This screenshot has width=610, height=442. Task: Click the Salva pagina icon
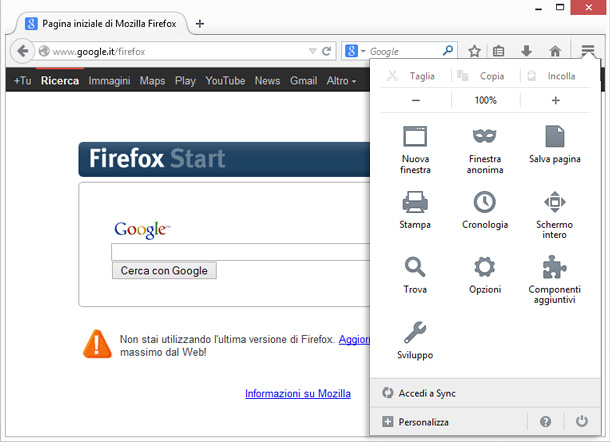pyautogui.click(x=554, y=136)
